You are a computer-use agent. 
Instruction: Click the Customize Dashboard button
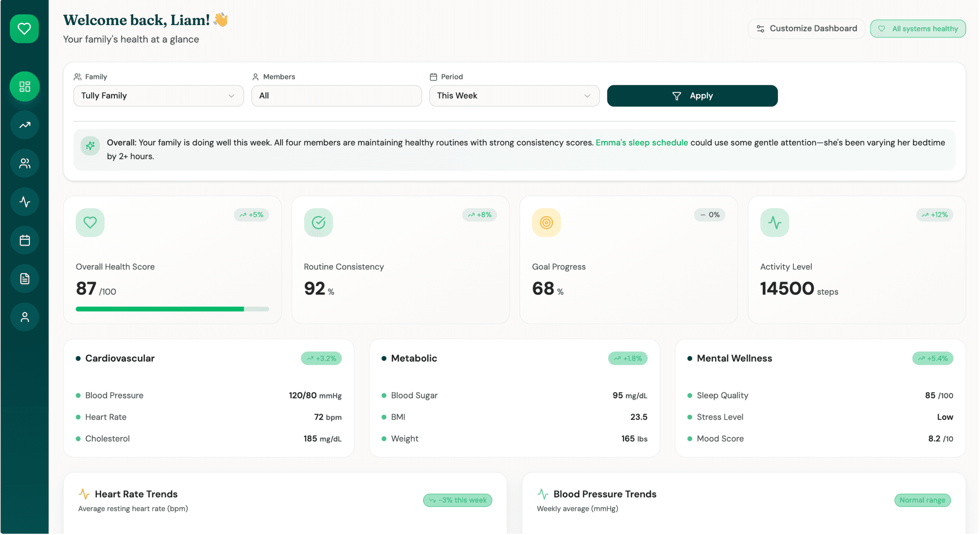806,28
